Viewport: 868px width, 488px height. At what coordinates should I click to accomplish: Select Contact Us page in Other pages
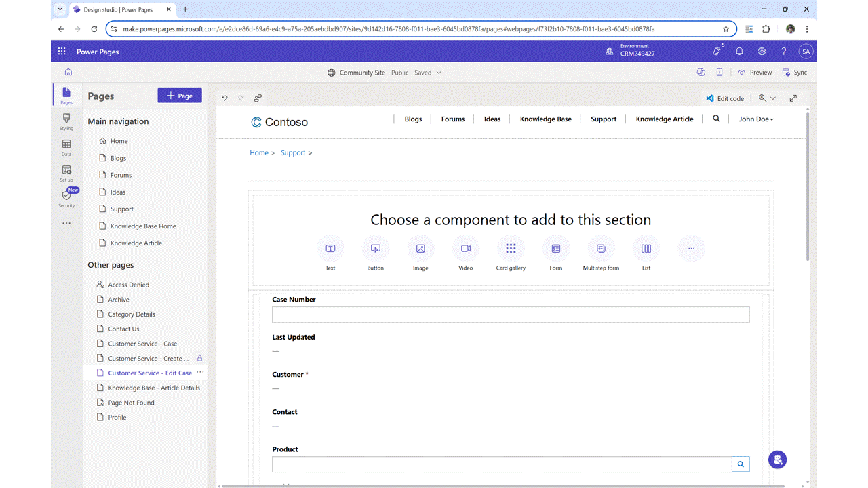[123, 329]
